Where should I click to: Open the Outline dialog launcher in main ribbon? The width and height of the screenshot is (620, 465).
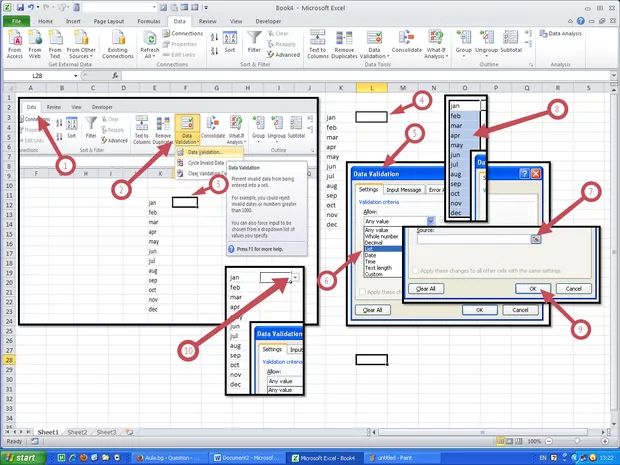[531, 64]
